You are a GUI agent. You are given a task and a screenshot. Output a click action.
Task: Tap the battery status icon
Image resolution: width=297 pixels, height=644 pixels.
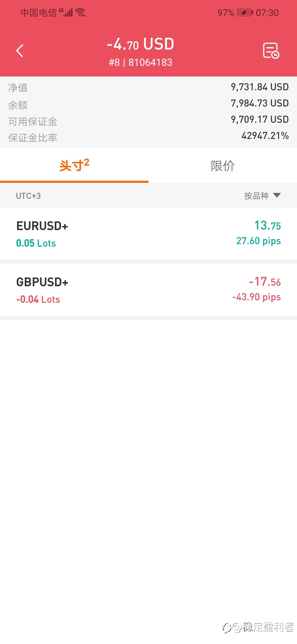click(x=245, y=13)
